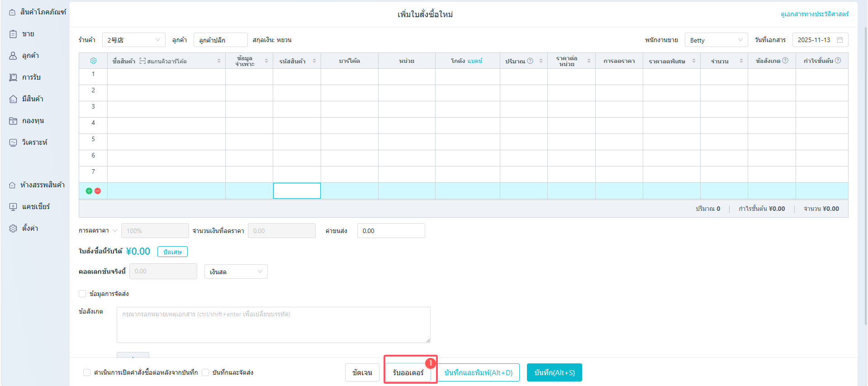Click the ปัดเศษ rounding button
The image size is (868, 386).
[x=172, y=252]
